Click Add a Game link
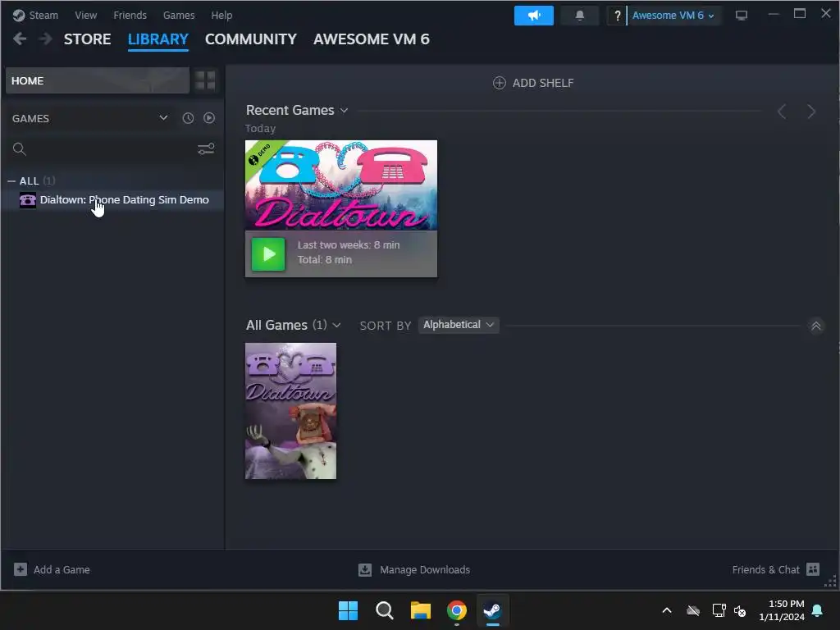 click(x=62, y=569)
